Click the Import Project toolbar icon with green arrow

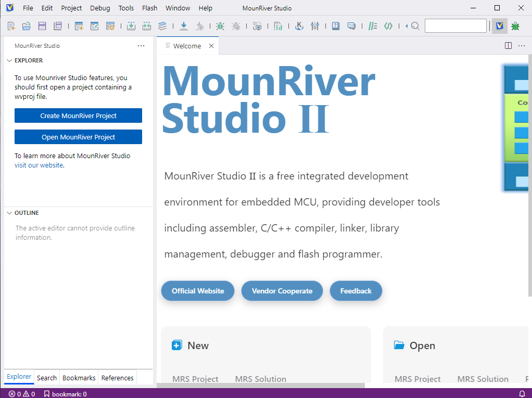pos(95,26)
